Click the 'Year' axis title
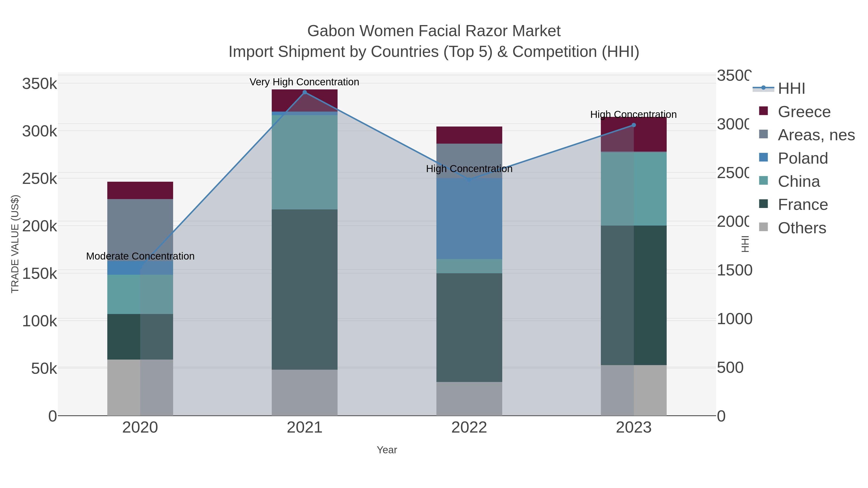The height and width of the screenshot is (488, 868). click(387, 450)
